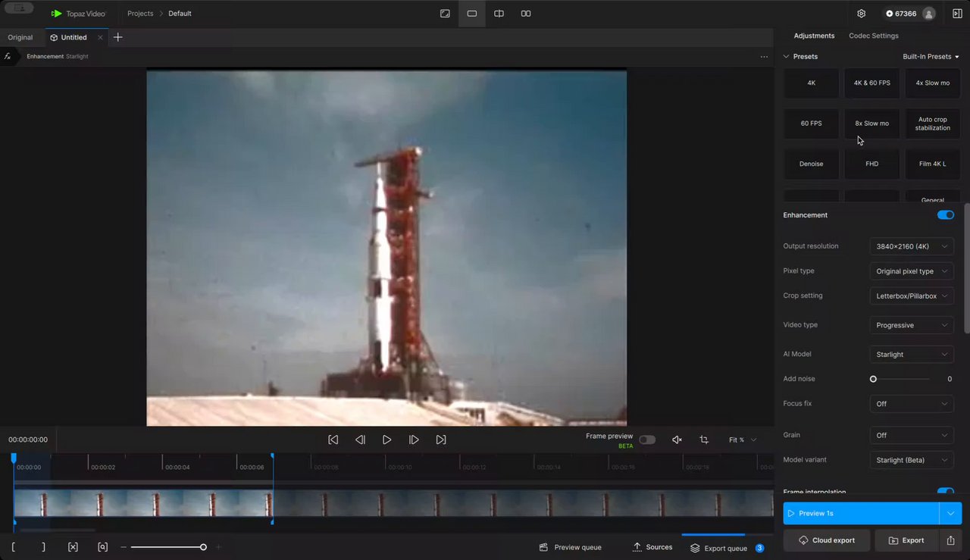Step forward one frame
The height and width of the screenshot is (560, 970).
(x=414, y=440)
